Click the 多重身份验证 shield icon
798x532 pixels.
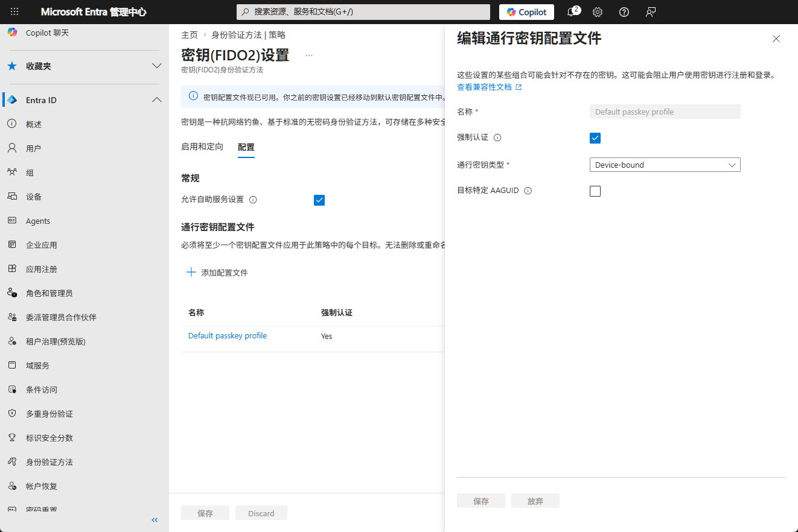[12, 414]
